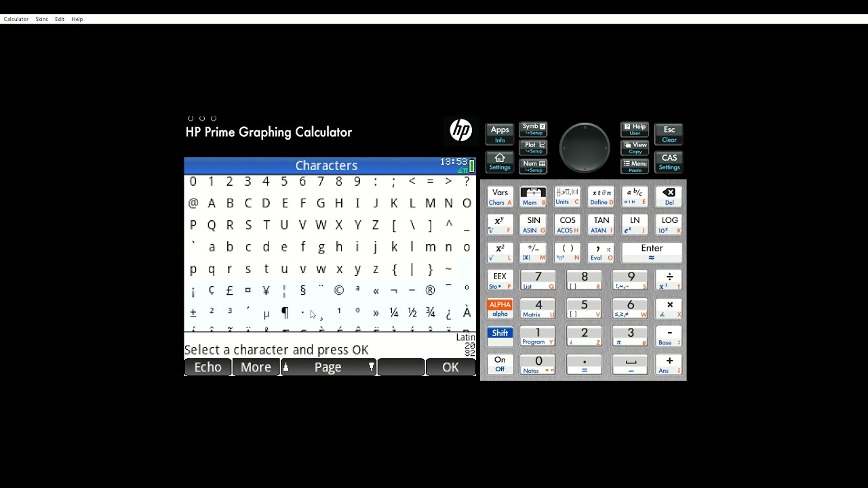The image size is (868, 488).
Task: Click the +/- negate key
Action: tap(533, 252)
